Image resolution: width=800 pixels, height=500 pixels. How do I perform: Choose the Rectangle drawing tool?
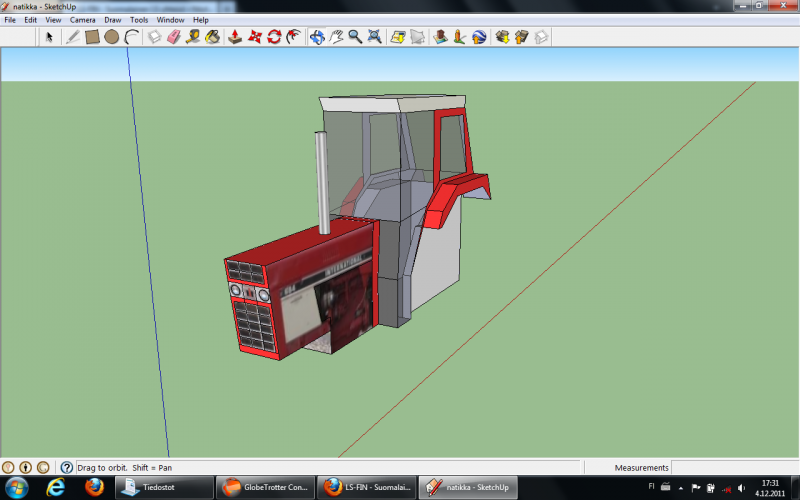(x=92, y=37)
